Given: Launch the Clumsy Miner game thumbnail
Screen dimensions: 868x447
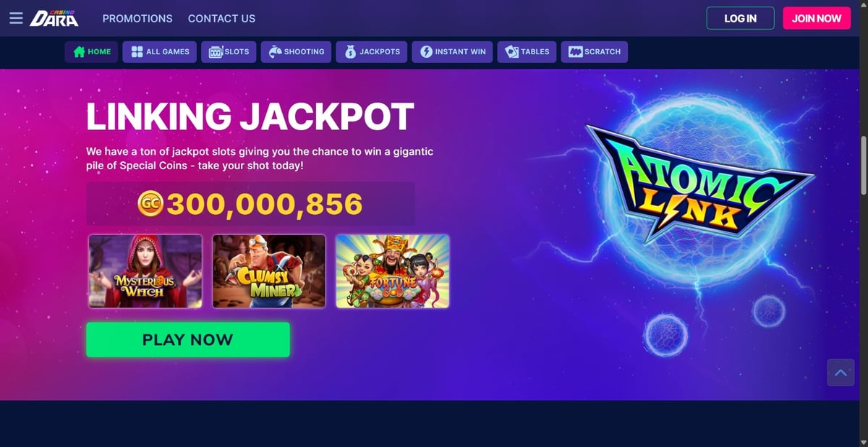Looking at the screenshot, I should (269, 271).
